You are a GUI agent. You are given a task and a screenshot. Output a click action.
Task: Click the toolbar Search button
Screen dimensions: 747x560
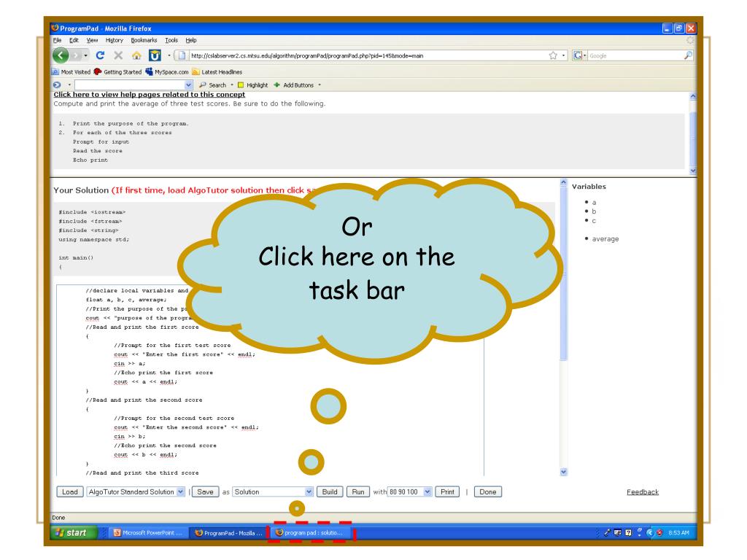coord(213,85)
